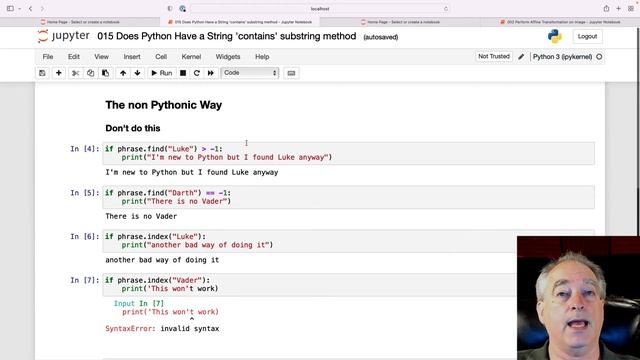Open the File menu

click(x=48, y=57)
